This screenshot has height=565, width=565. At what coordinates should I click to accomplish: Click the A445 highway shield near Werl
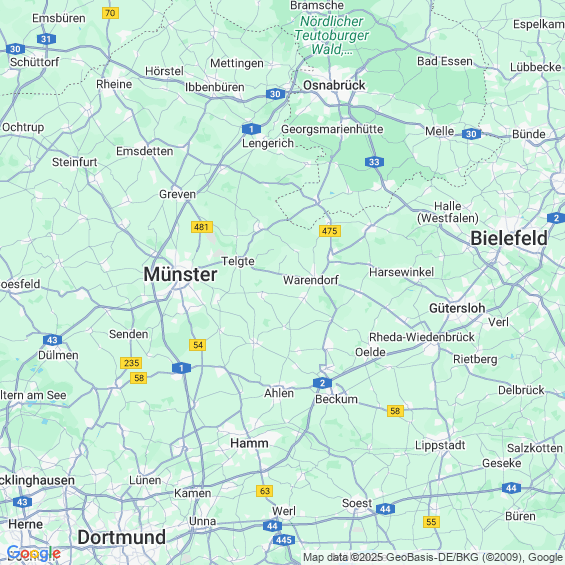(284, 540)
